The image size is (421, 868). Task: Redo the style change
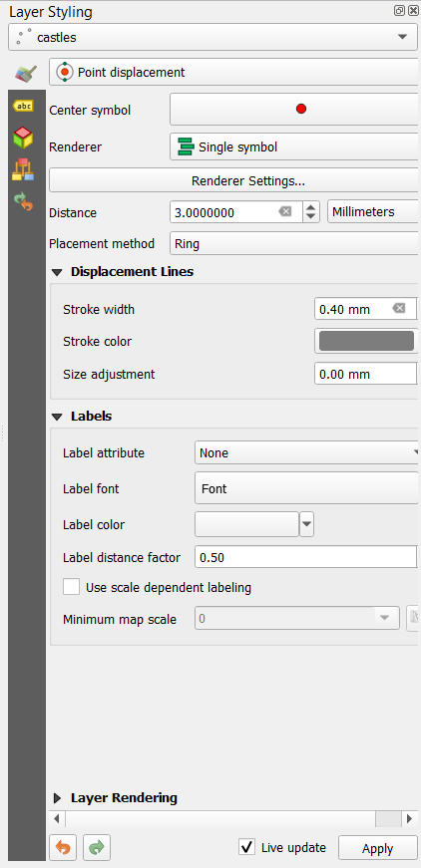(97, 847)
